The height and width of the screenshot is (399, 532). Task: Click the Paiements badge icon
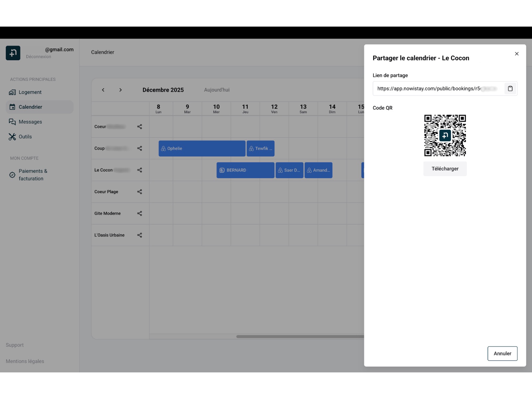[12, 175]
